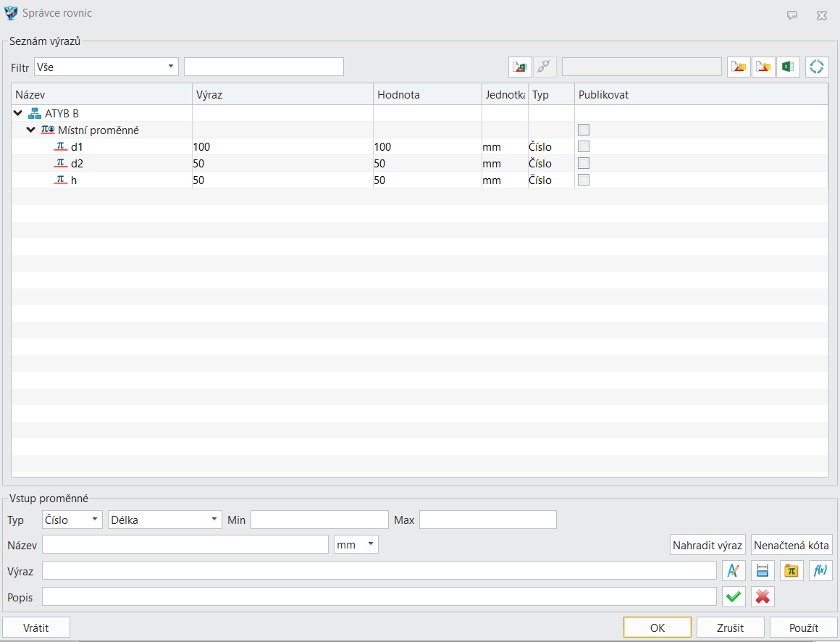Click the pi icon of variable d2
This screenshot has height=642, width=840.
click(x=61, y=163)
